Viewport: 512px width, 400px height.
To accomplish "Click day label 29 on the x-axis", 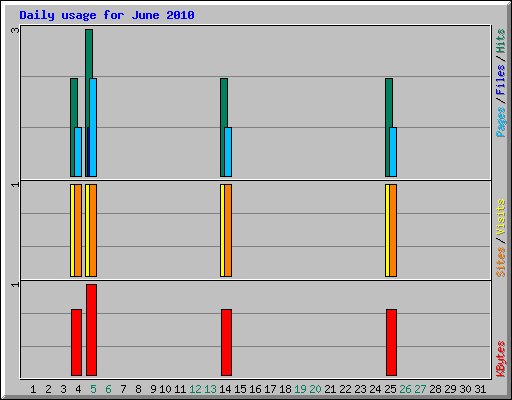I will pos(450,389).
